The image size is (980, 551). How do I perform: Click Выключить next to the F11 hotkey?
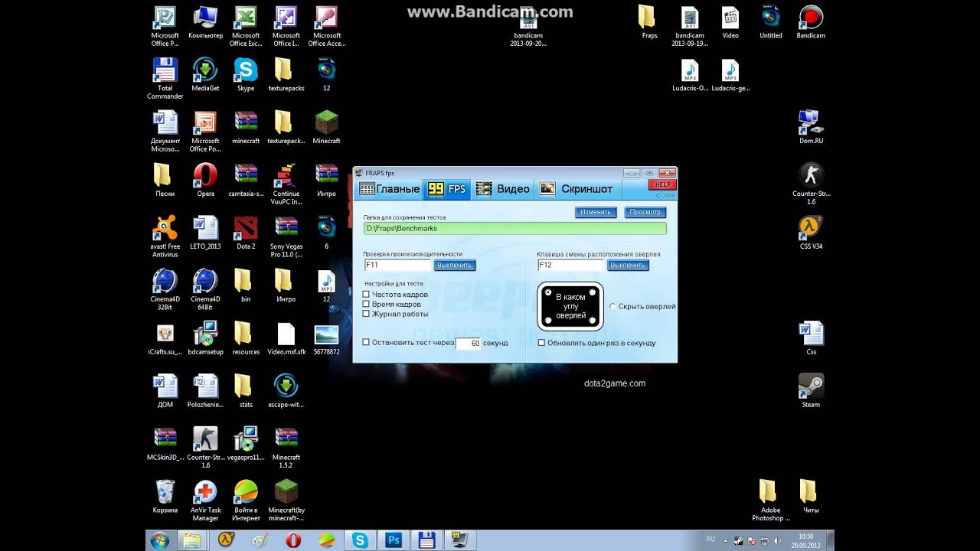click(x=455, y=265)
